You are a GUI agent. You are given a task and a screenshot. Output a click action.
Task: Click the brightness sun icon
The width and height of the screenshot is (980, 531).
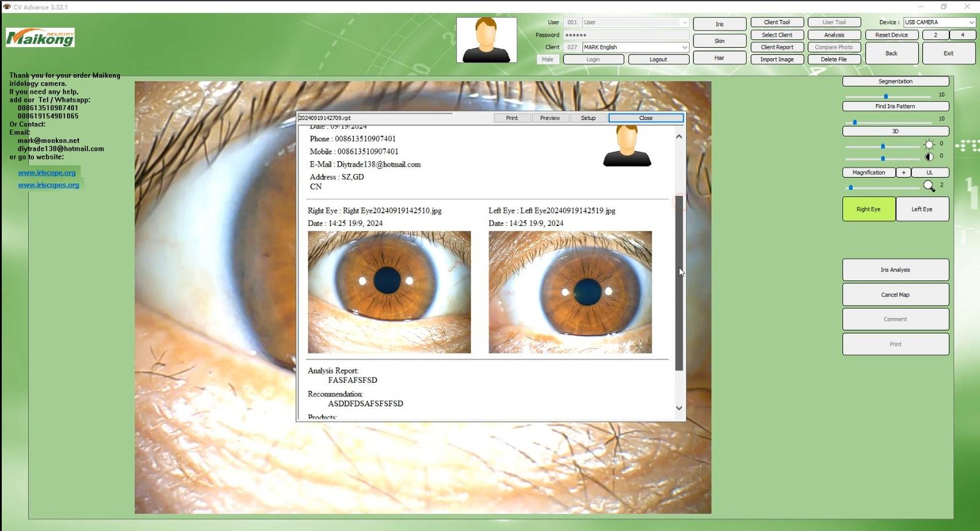point(929,145)
